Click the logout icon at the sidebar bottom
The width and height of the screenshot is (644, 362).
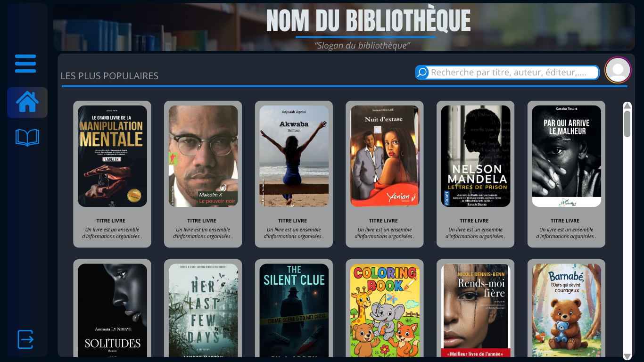pyautogui.click(x=25, y=339)
